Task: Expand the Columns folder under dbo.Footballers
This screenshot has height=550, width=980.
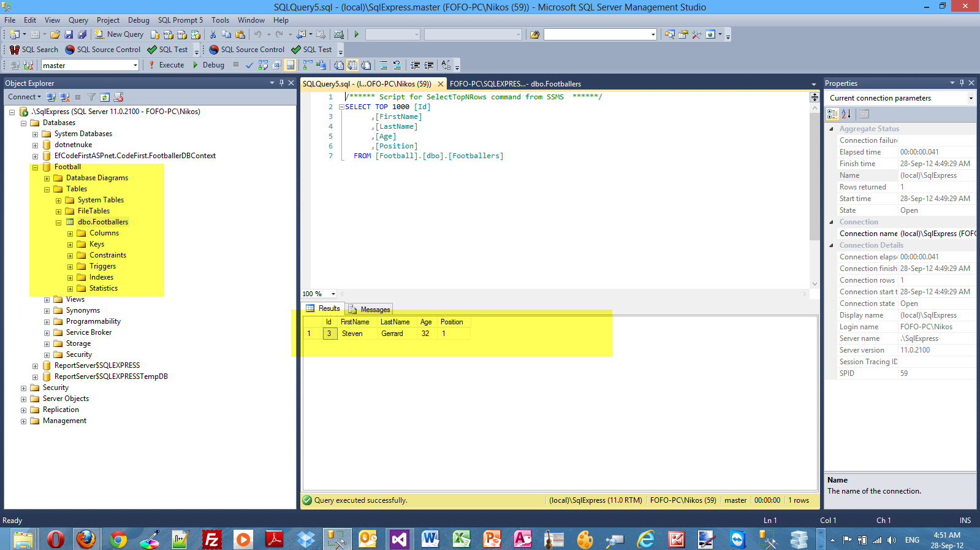Action: 70,234
